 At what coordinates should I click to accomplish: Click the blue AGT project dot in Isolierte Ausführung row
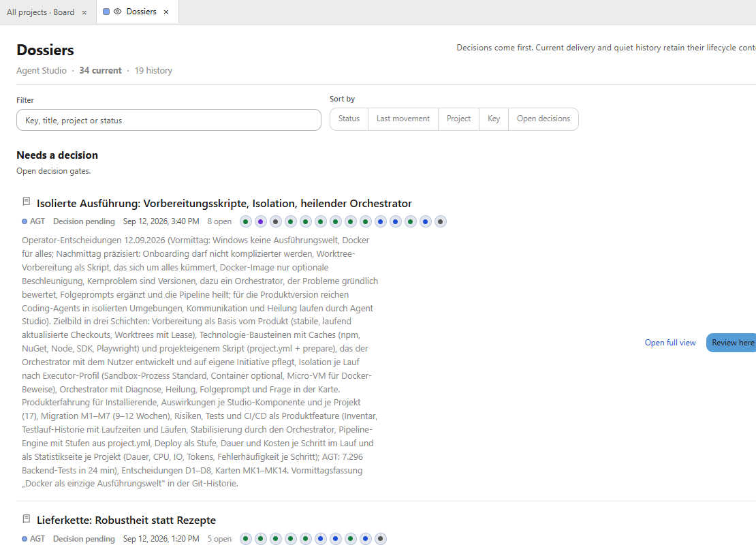tap(25, 222)
